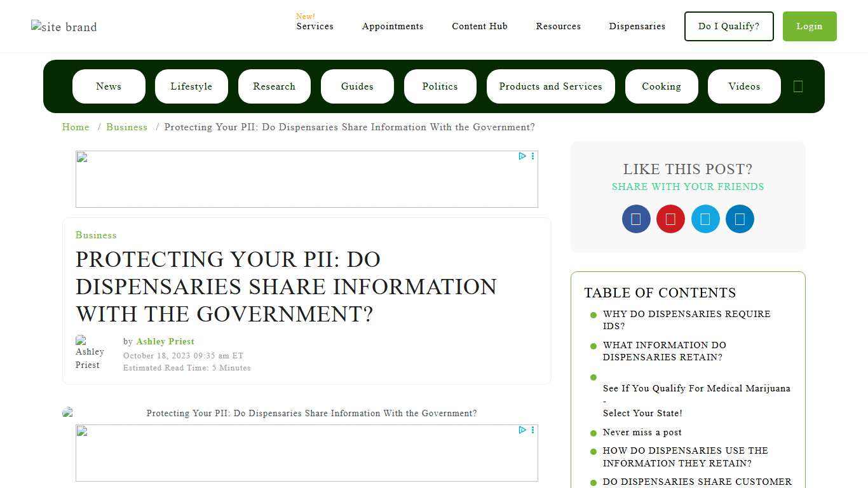Jump to 'WHY DO DISPENSARIES REQUIRE IDS?' section
The height and width of the screenshot is (488, 868).
(687, 320)
